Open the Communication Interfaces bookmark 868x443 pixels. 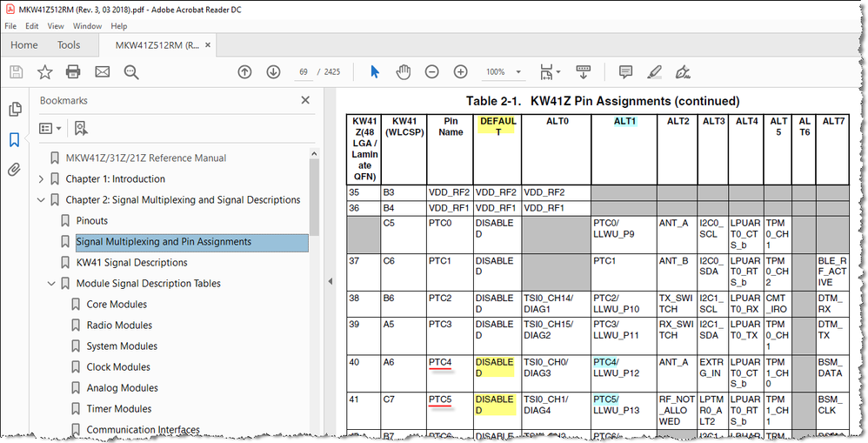tap(143, 430)
